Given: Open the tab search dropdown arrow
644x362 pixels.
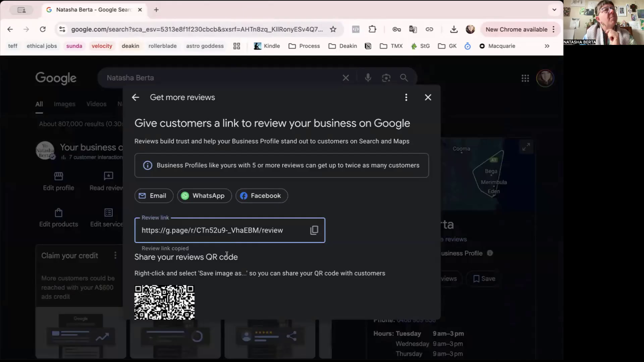Looking at the screenshot, I should (554, 10).
